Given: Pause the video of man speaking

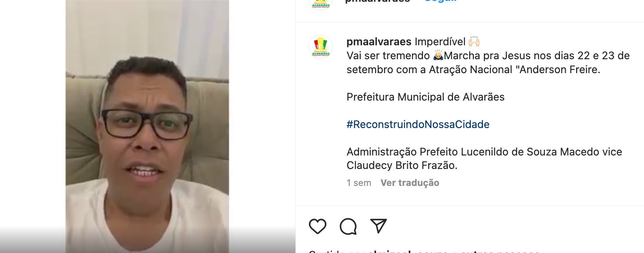Looking at the screenshot, I should [147, 126].
